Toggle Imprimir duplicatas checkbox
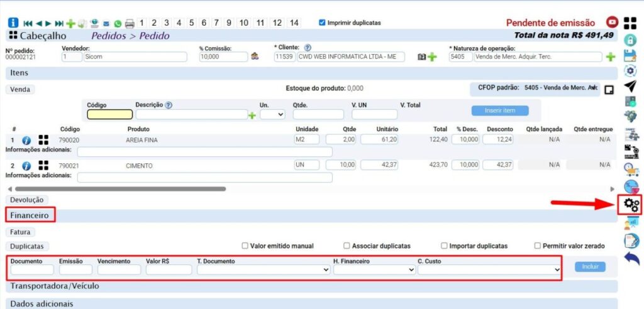 coord(322,23)
